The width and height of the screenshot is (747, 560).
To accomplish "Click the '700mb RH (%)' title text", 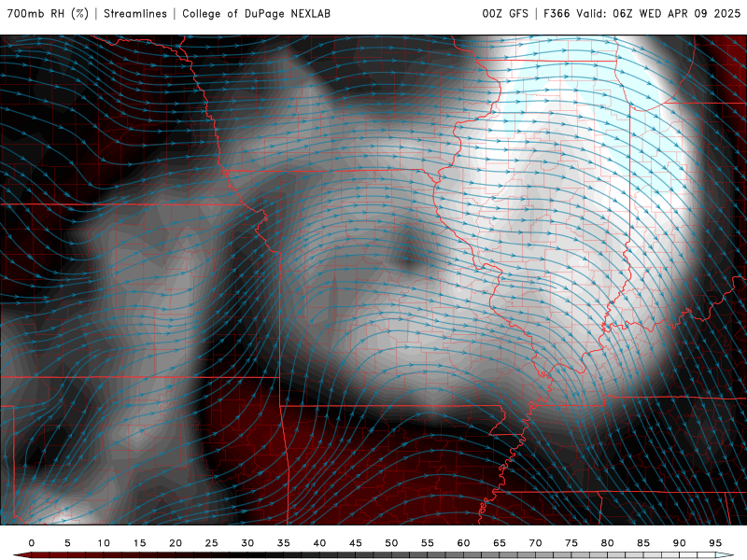I will tap(48, 13).
